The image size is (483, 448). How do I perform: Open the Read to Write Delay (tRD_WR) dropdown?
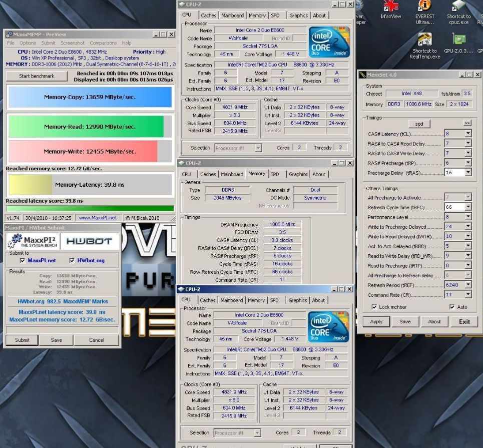point(468,256)
